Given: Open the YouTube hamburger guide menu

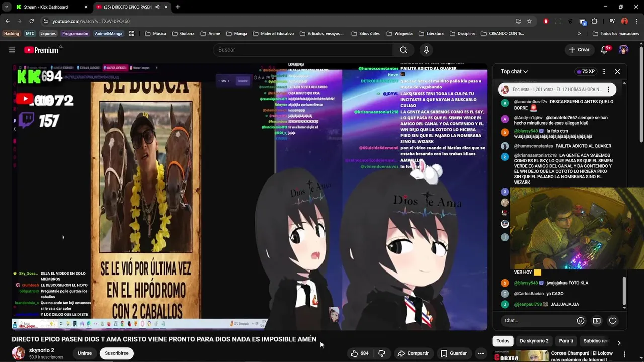Looking at the screenshot, I should click(12, 50).
